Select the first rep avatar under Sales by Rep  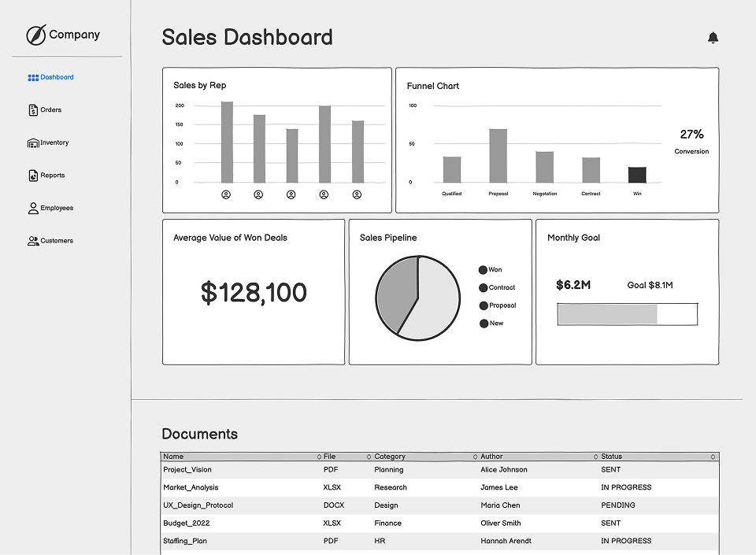click(x=228, y=193)
